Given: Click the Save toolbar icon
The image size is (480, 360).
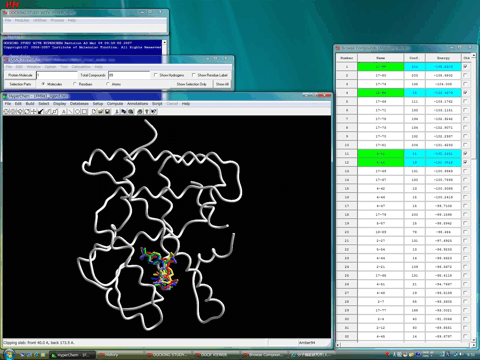Looking at the screenshot, I should coord(107,112).
